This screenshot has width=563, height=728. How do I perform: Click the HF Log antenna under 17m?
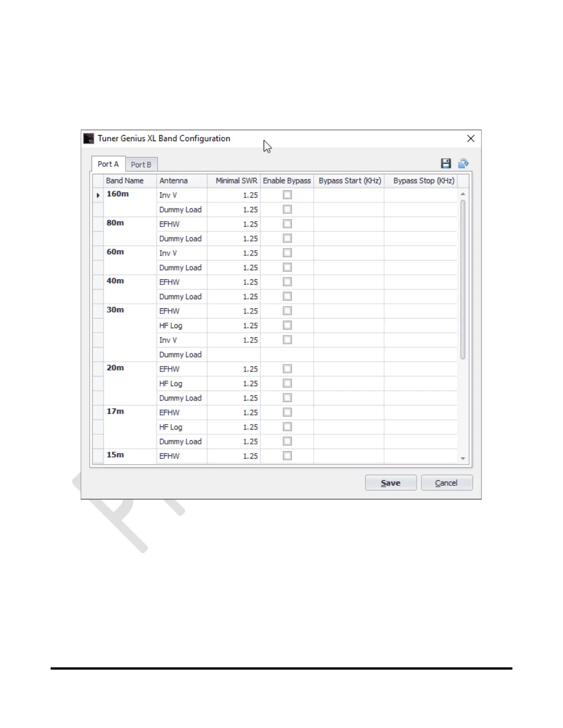tap(182, 427)
